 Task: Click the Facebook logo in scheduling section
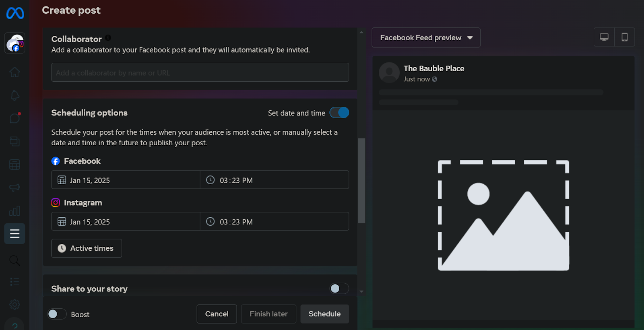(56, 161)
